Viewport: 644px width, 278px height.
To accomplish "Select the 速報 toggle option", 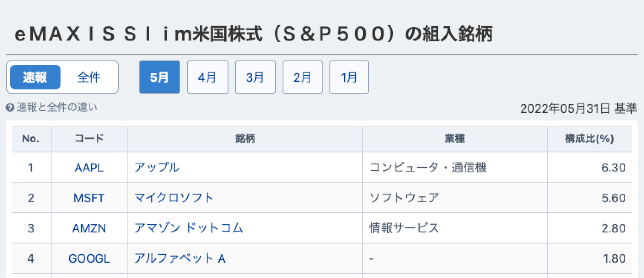I will (35, 77).
